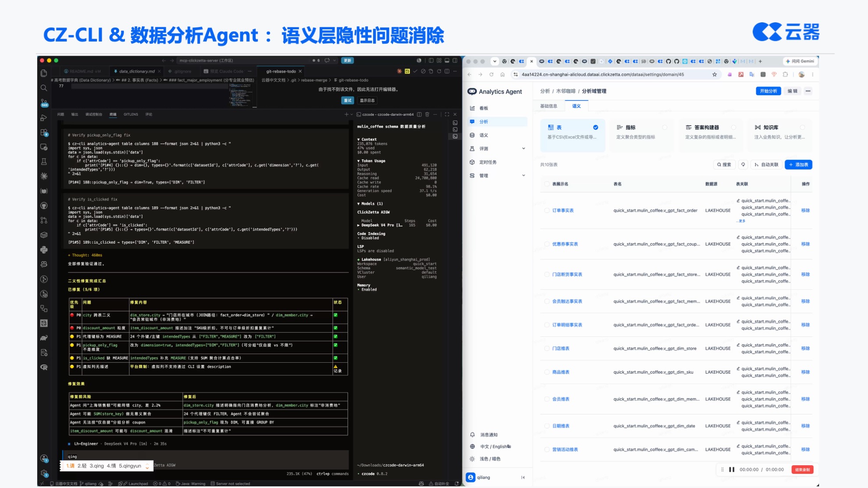This screenshot has width=868, height=488.
Task: Collapse the Token Usage section
Action: pyautogui.click(x=359, y=161)
